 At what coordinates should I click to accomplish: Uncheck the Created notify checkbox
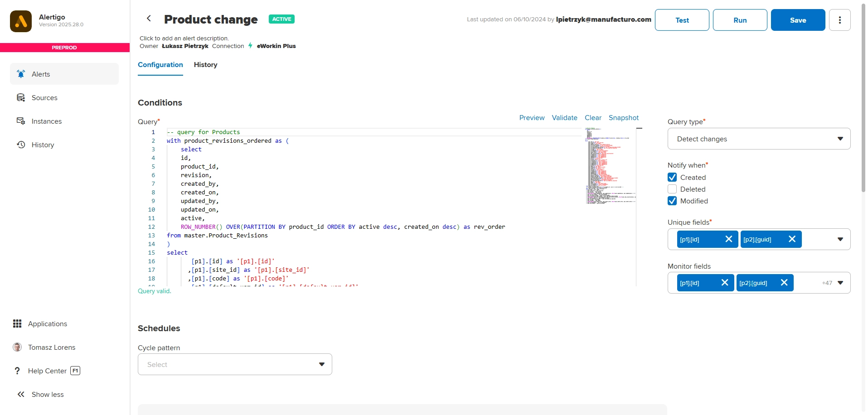672,177
